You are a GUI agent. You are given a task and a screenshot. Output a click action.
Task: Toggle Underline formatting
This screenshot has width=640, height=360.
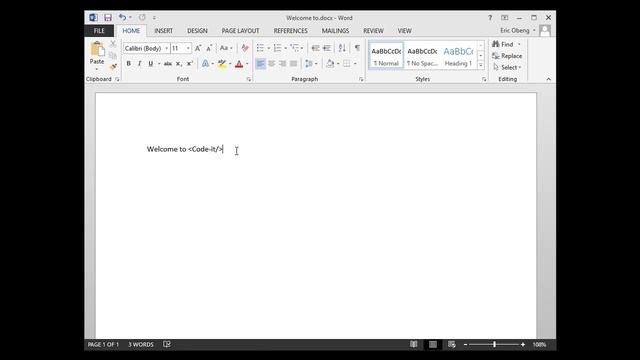click(x=151, y=64)
